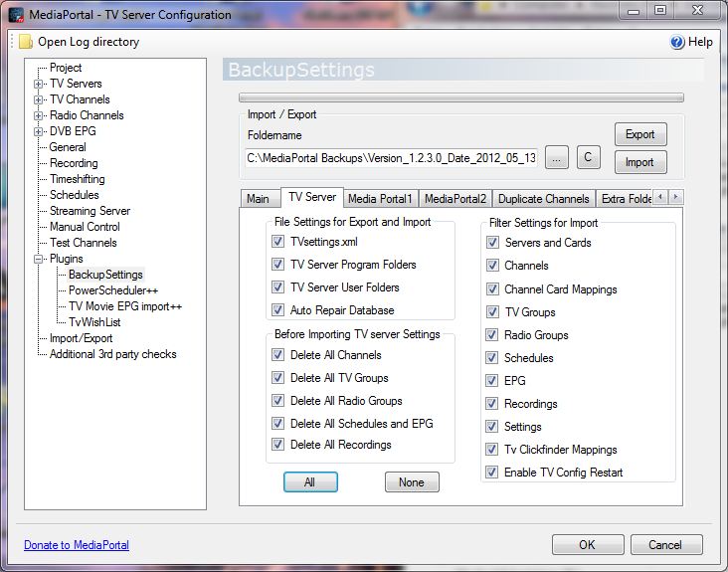Expand the Radio Channels tree node
The image size is (728, 572).
pos(38,115)
